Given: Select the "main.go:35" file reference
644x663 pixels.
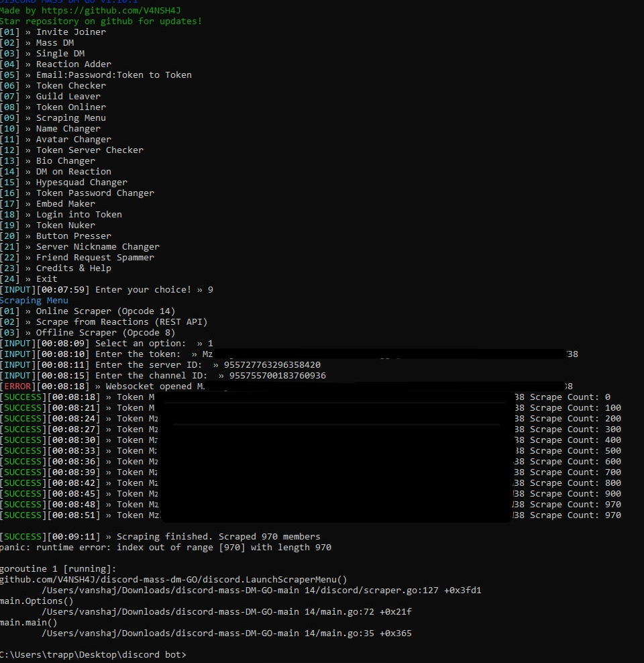Looking at the screenshot, I should coord(347,633).
